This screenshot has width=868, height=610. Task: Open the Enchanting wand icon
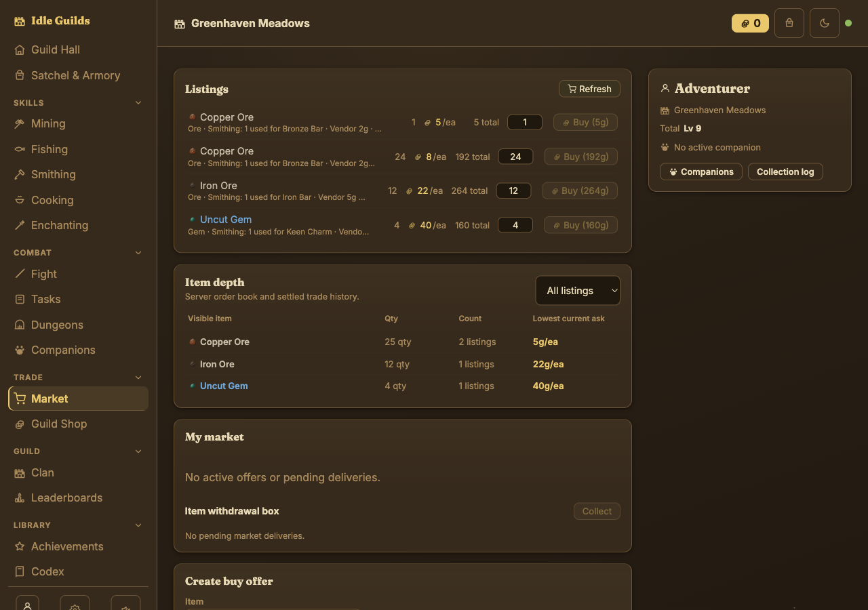pyautogui.click(x=20, y=226)
